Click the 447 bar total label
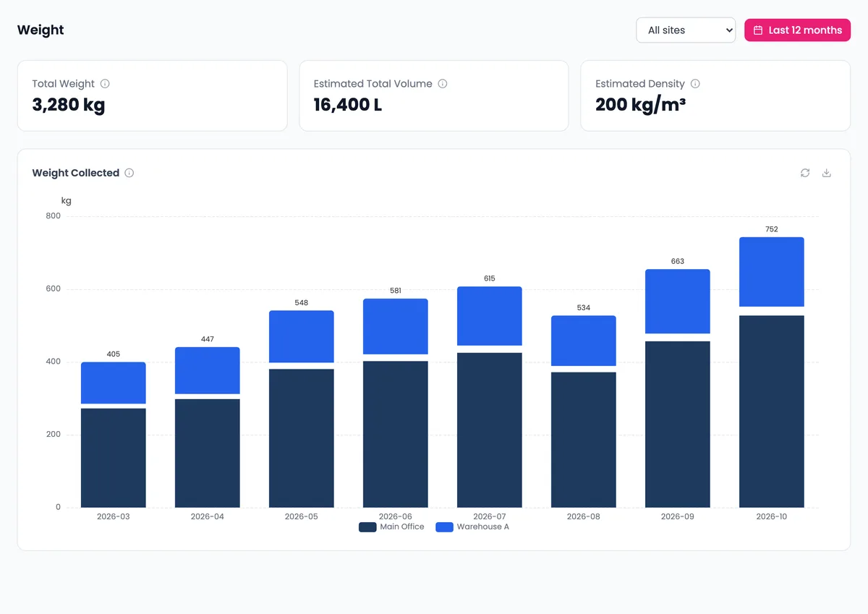Screen dimensions: 868x614 pyautogui.click(x=208, y=339)
